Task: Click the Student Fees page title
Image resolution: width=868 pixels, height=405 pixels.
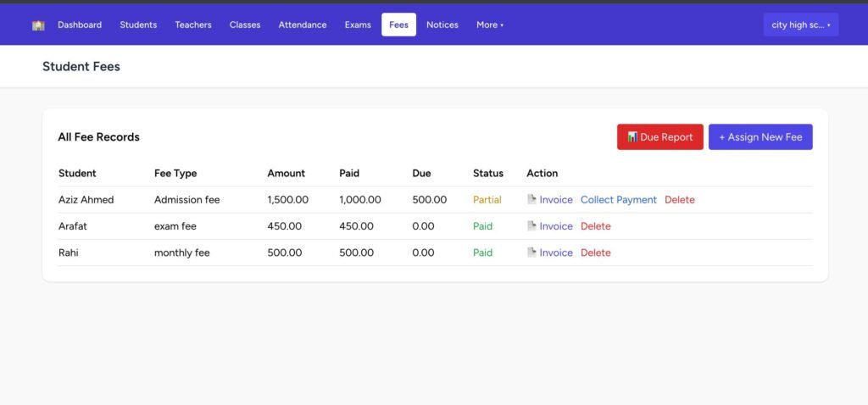Action: (81, 66)
